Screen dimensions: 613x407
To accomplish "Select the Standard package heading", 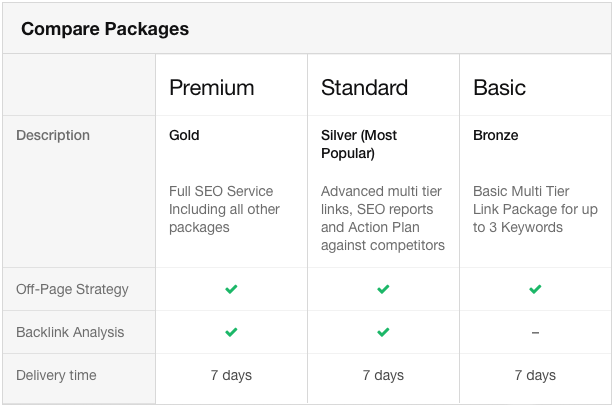I will coord(364,88).
